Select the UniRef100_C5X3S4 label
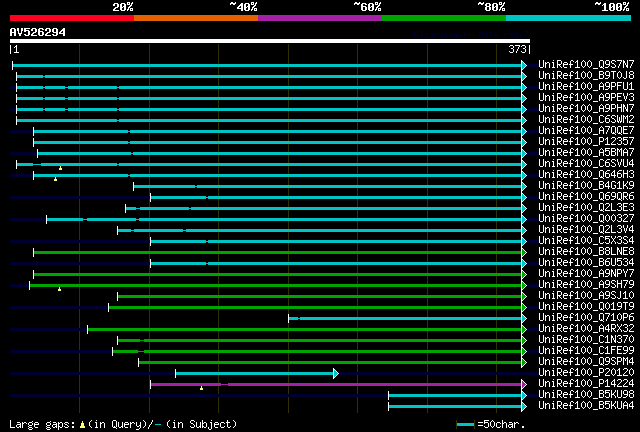The height and width of the screenshot is (432, 640). [586, 240]
